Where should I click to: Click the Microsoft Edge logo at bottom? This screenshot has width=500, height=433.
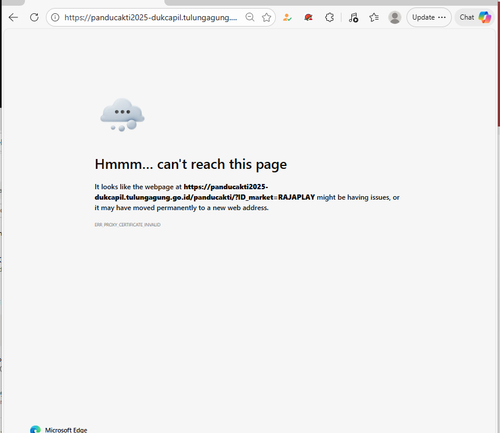(35, 429)
